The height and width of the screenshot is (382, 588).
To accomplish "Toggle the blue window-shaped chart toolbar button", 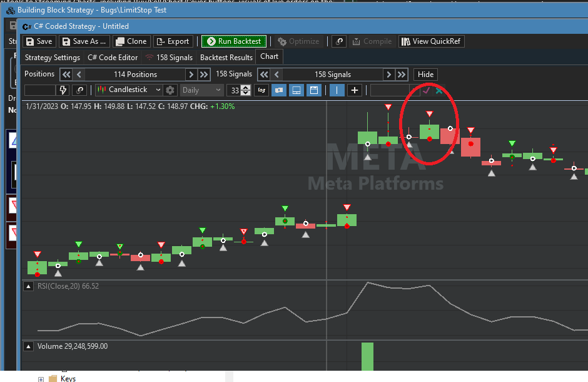I will point(314,90).
